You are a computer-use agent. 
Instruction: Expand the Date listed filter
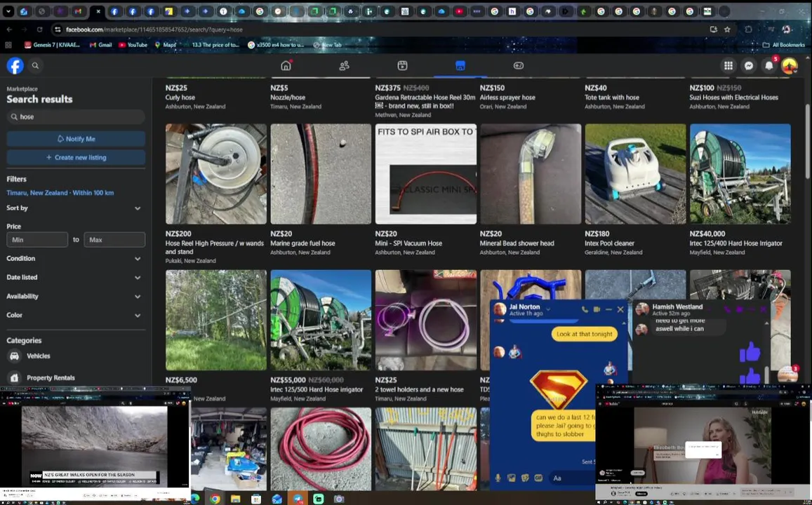pyautogui.click(x=74, y=277)
